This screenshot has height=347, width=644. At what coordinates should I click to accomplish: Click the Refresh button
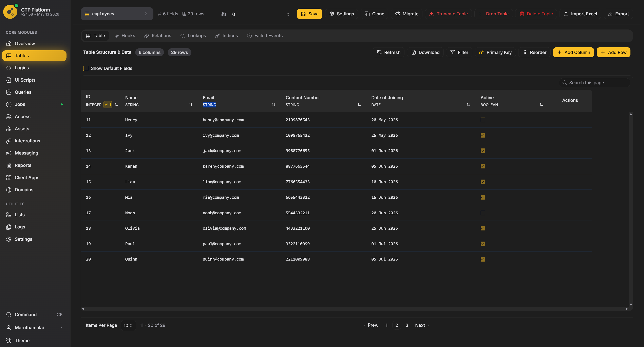(x=389, y=53)
